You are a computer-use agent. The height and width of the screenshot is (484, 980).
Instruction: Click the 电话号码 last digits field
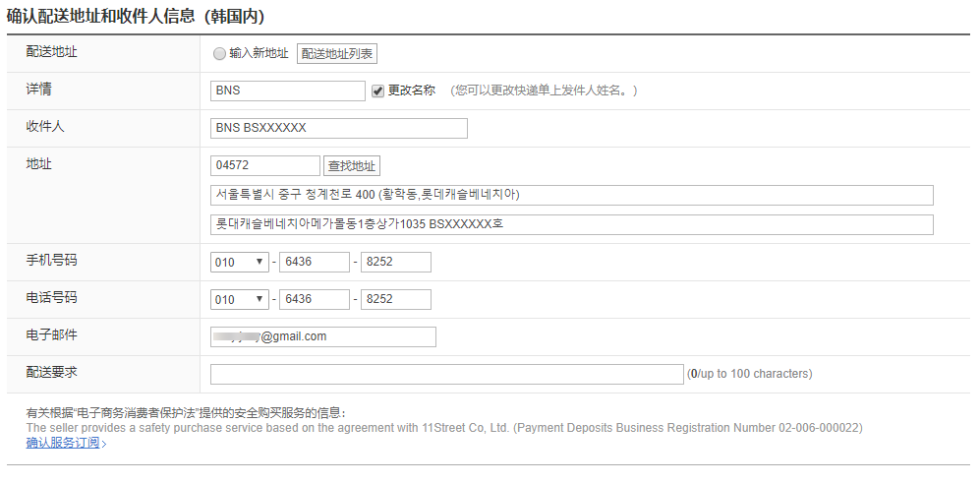tap(395, 299)
